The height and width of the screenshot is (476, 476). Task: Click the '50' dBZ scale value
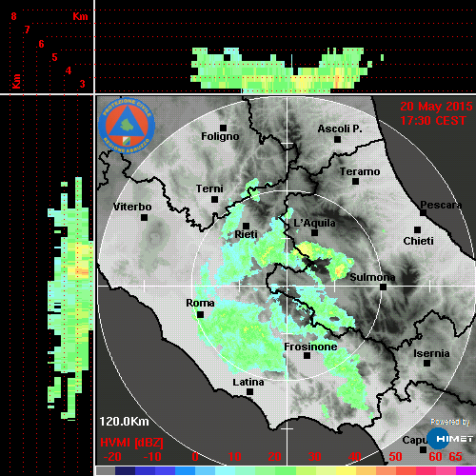(395, 457)
